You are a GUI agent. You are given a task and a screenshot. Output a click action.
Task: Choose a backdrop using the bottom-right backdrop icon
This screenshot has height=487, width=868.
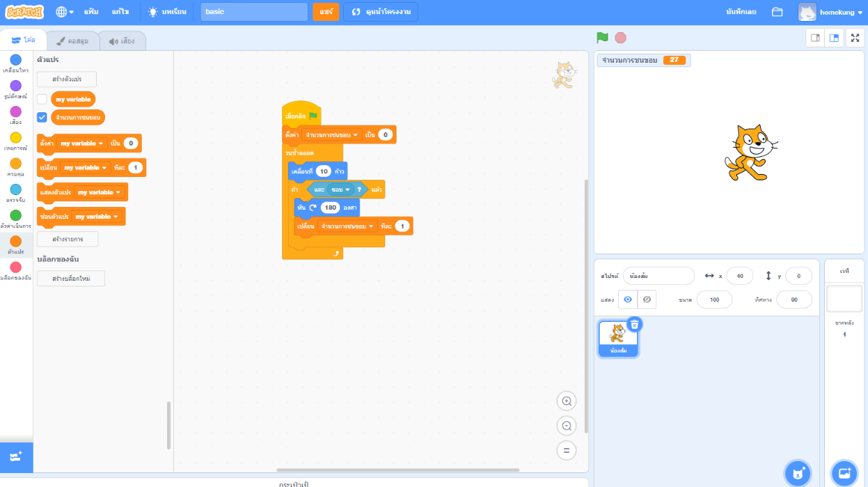click(844, 473)
